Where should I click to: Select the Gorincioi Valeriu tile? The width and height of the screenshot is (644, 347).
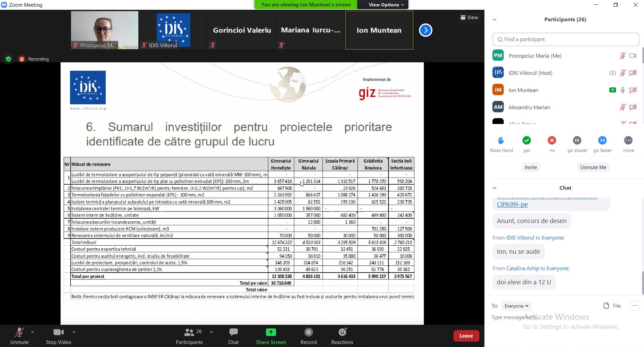242,30
